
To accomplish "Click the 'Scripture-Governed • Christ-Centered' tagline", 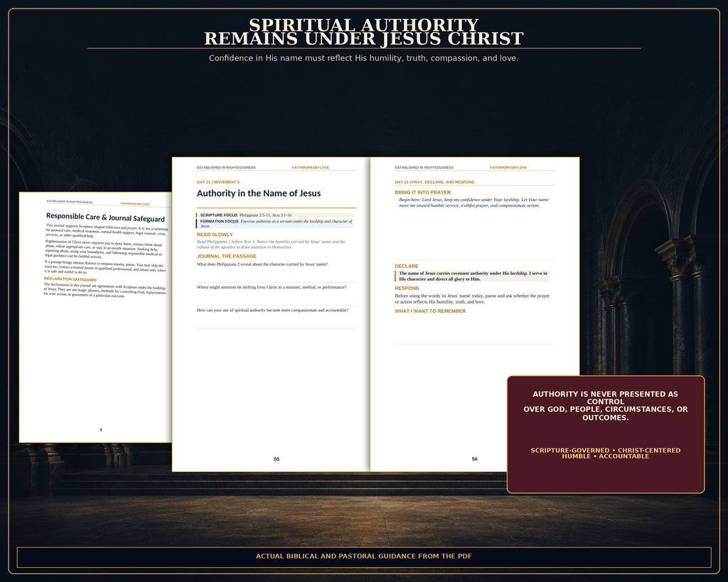I will coord(606,453).
